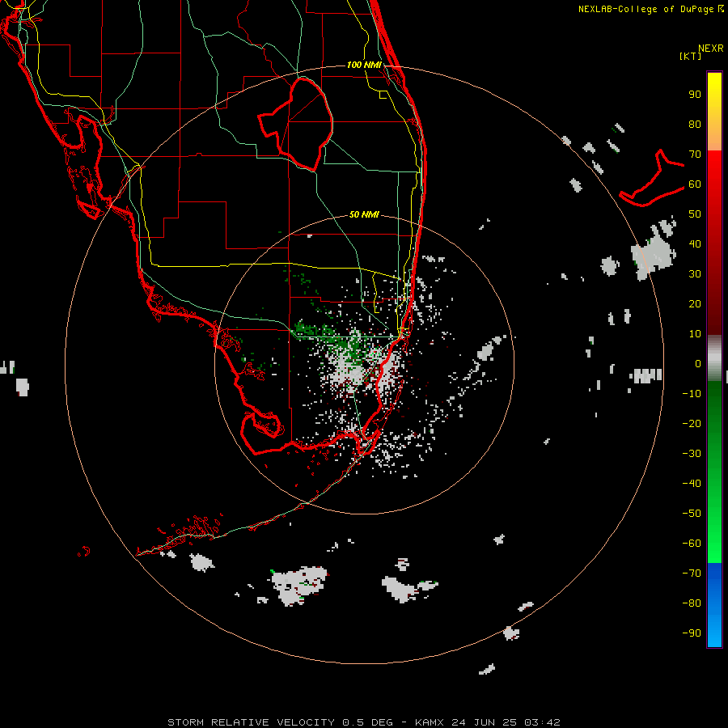Click the 'STORM RELATIVE VELOCITY 0.5 DEG' product title
Viewport: 728px width, 728px height.
point(280,722)
